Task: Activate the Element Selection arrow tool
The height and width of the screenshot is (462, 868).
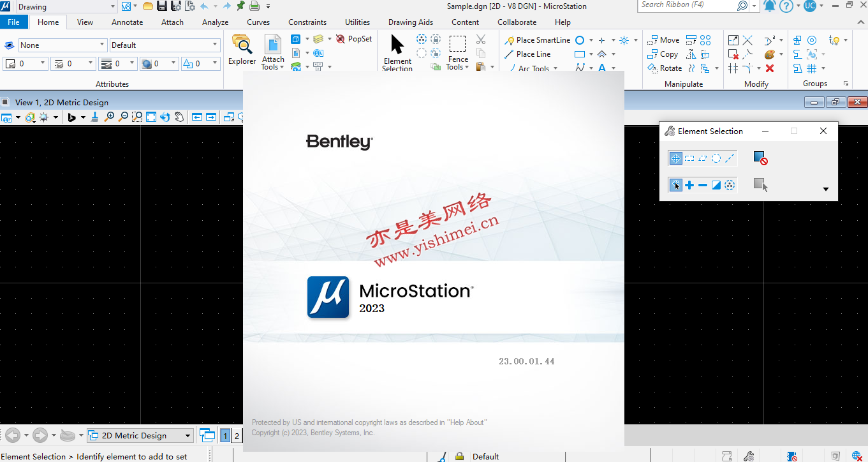Action: click(397, 52)
